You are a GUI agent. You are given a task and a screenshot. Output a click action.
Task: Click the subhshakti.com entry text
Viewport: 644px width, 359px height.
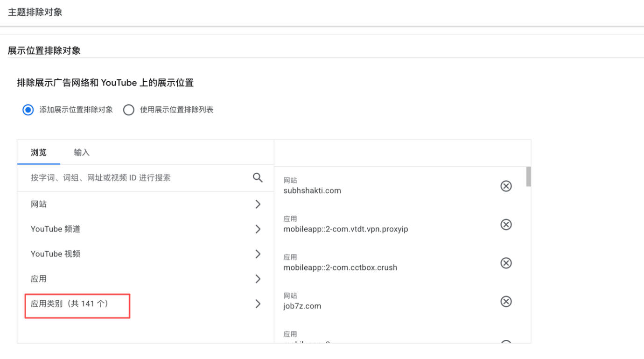pyautogui.click(x=312, y=190)
